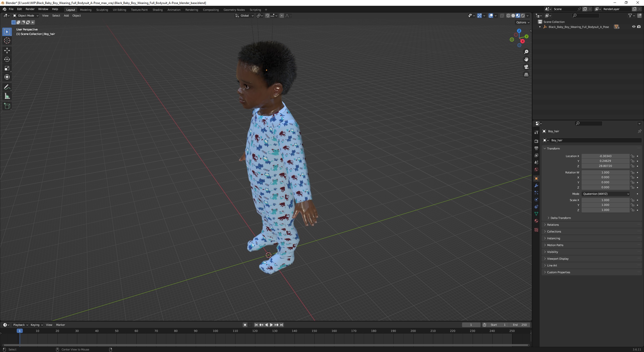Select the Scale tool
Screen dimensions: 644x352
coord(7,68)
